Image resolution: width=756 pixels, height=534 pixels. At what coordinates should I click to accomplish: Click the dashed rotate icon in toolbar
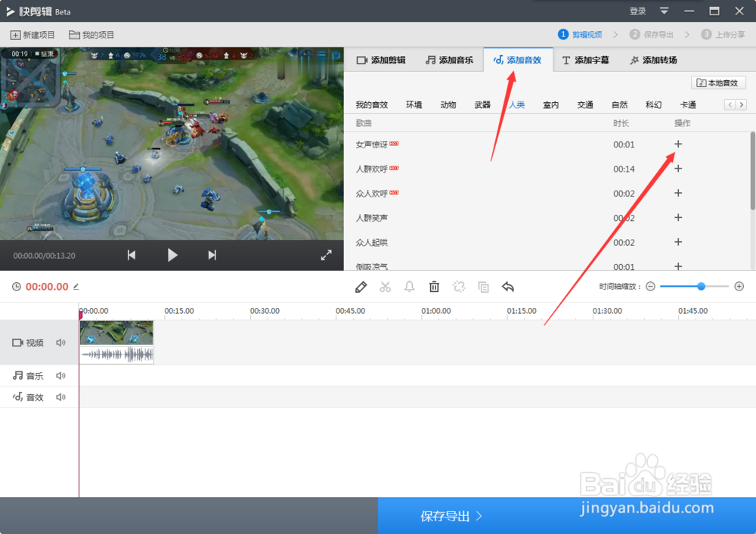point(459,287)
